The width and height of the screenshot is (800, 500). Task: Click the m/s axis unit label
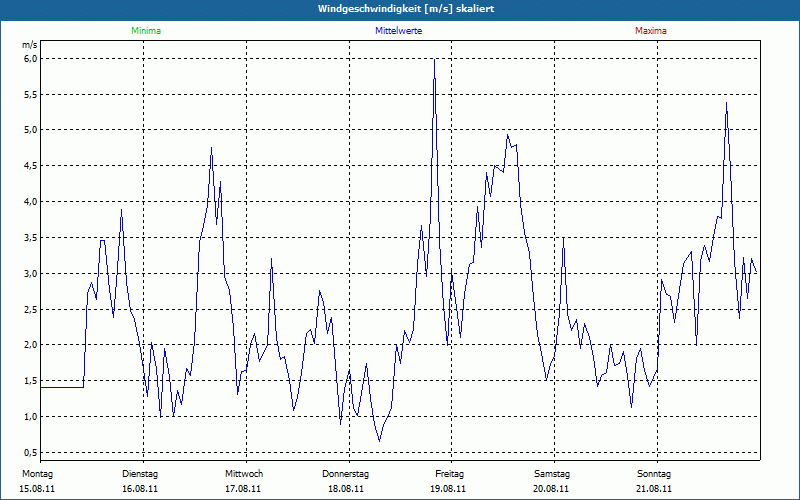[30, 45]
